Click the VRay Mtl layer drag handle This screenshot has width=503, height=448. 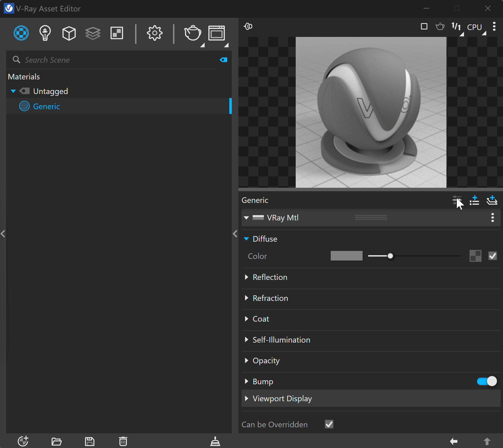[371, 218]
